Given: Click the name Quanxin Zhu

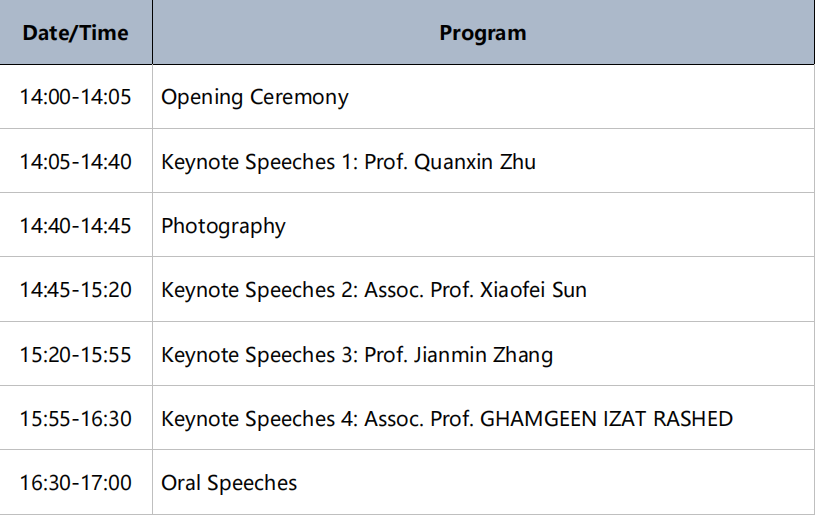Looking at the screenshot, I should pos(475,162).
